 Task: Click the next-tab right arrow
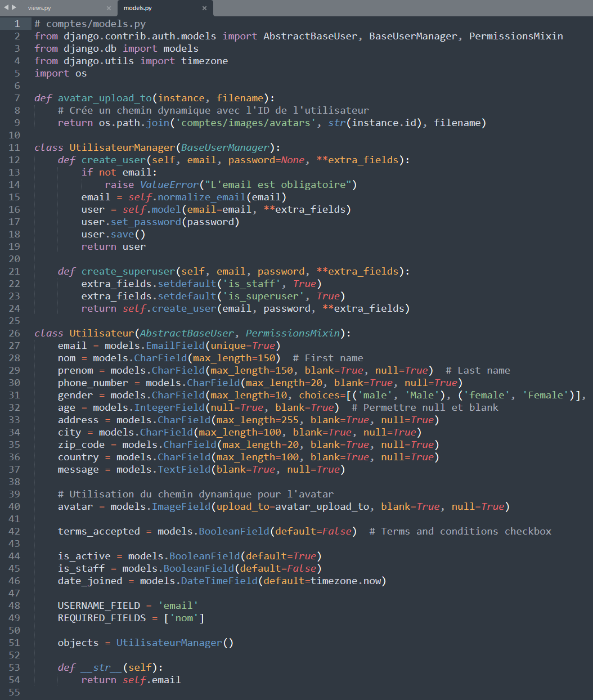pyautogui.click(x=14, y=8)
